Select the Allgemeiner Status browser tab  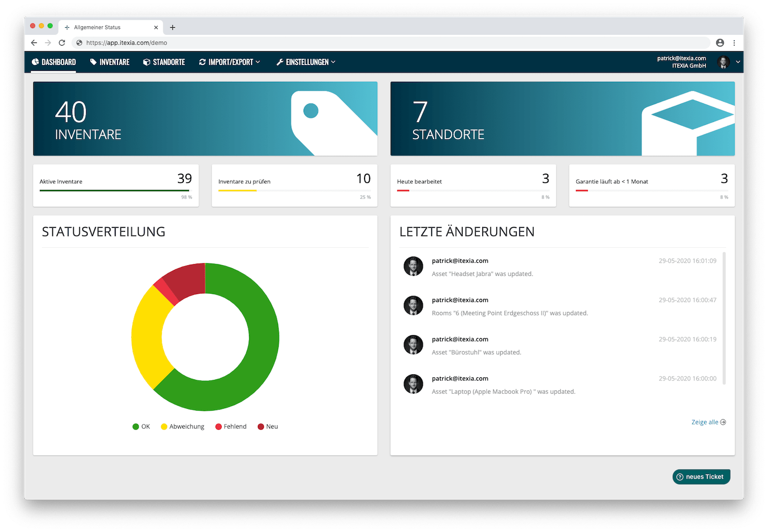[x=111, y=28]
